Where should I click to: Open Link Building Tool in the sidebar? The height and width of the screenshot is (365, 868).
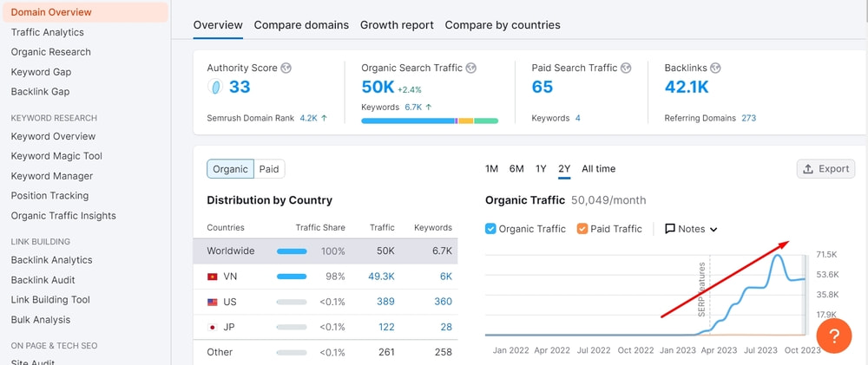[x=50, y=300]
